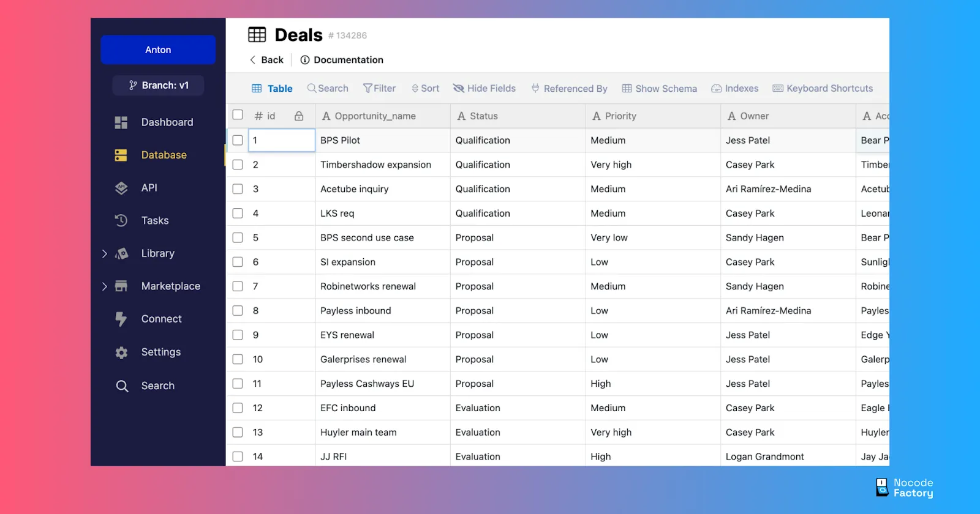This screenshot has width=980, height=514.
Task: Open the Dashboard icon in sidebar
Action: pyautogui.click(x=121, y=122)
